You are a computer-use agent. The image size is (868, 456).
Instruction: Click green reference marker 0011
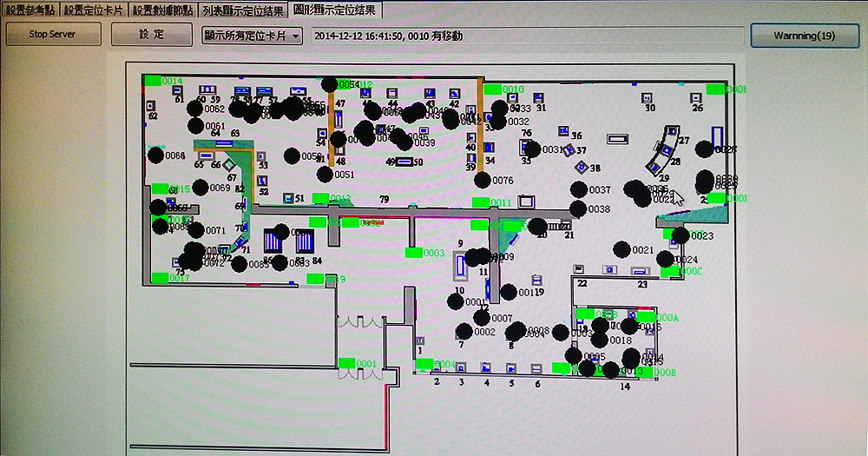(481, 202)
